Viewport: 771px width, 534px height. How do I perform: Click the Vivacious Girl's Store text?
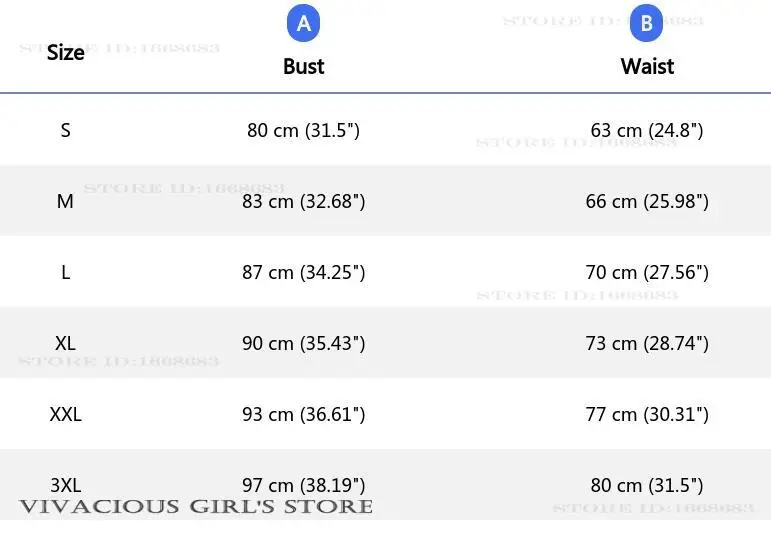[x=196, y=507]
